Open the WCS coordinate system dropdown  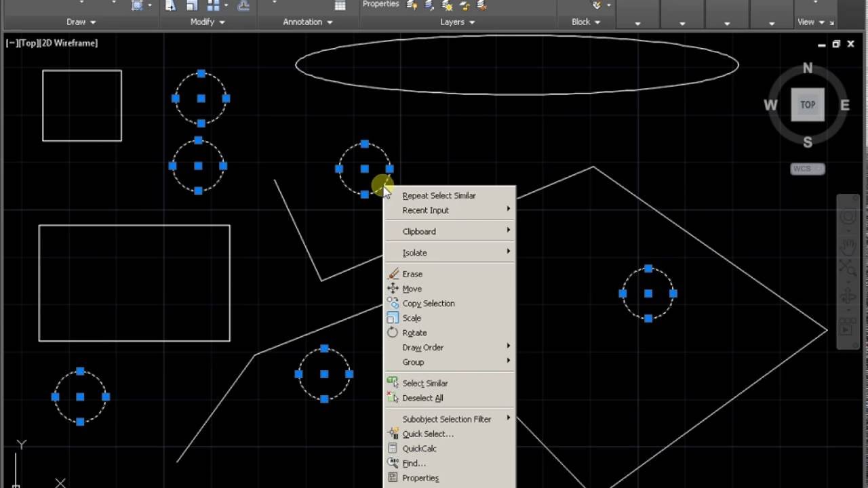coord(808,169)
